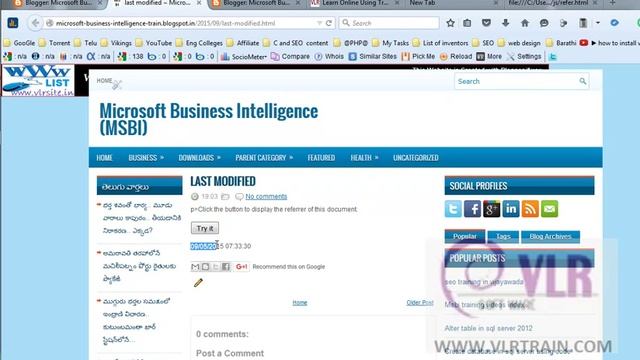Viewport: 640px width, 360px height.
Task: Go back with the browser back arrow
Action: click(36, 23)
